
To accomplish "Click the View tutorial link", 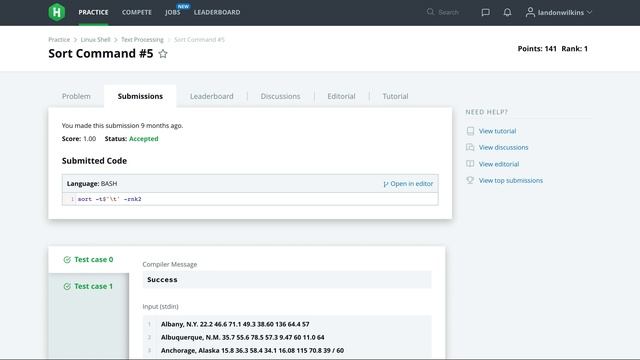I will click(x=497, y=131).
